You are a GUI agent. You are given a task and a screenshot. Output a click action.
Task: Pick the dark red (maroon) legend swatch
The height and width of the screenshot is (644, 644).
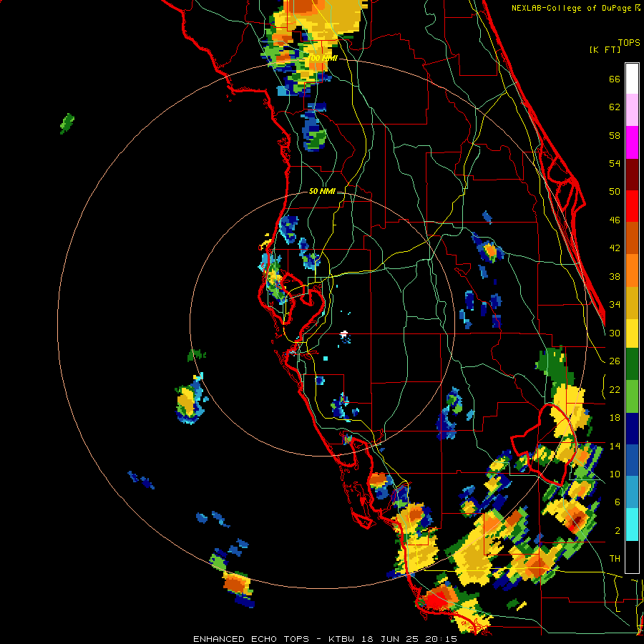(632, 175)
